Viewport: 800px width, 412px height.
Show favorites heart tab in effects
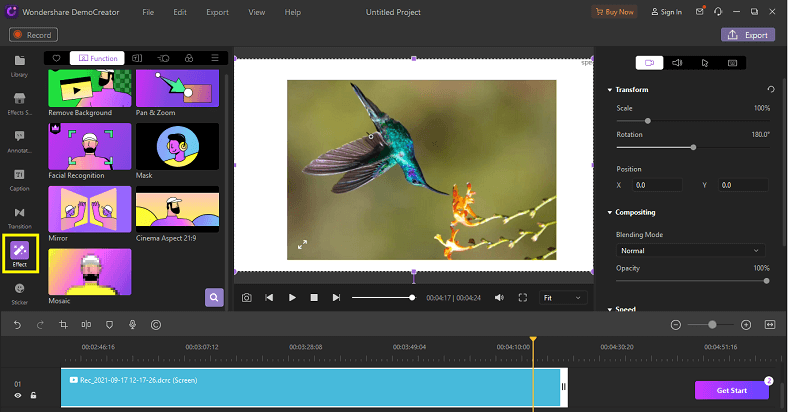57,58
